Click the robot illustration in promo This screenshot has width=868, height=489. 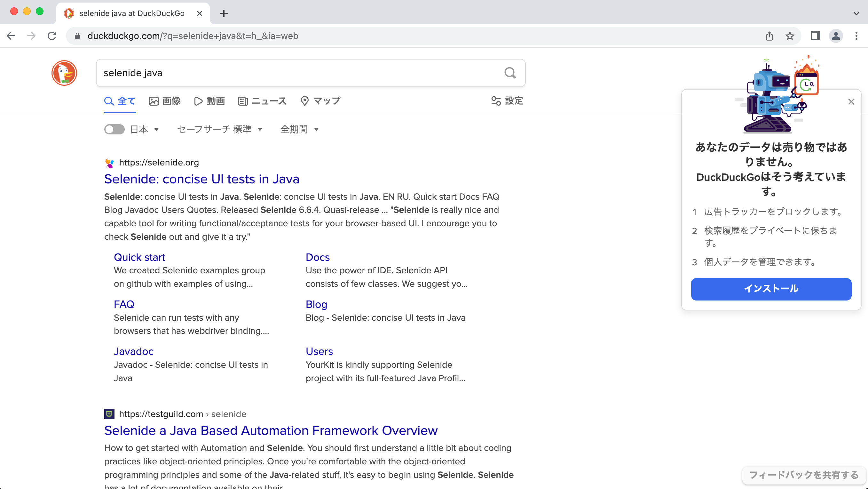(x=777, y=94)
